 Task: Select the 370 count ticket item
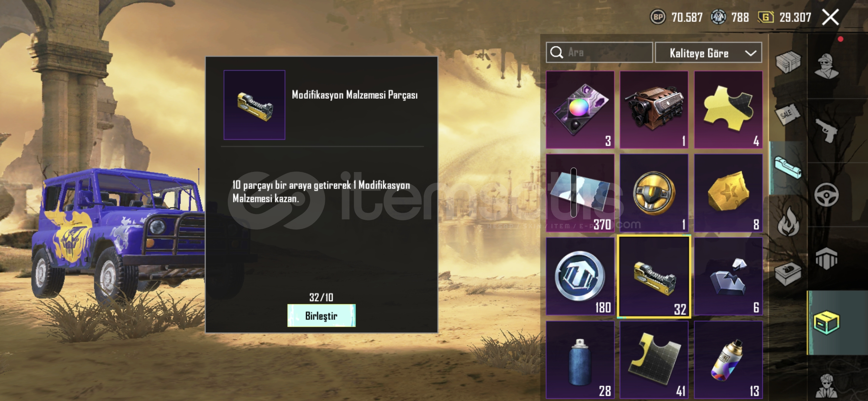pyautogui.click(x=580, y=193)
